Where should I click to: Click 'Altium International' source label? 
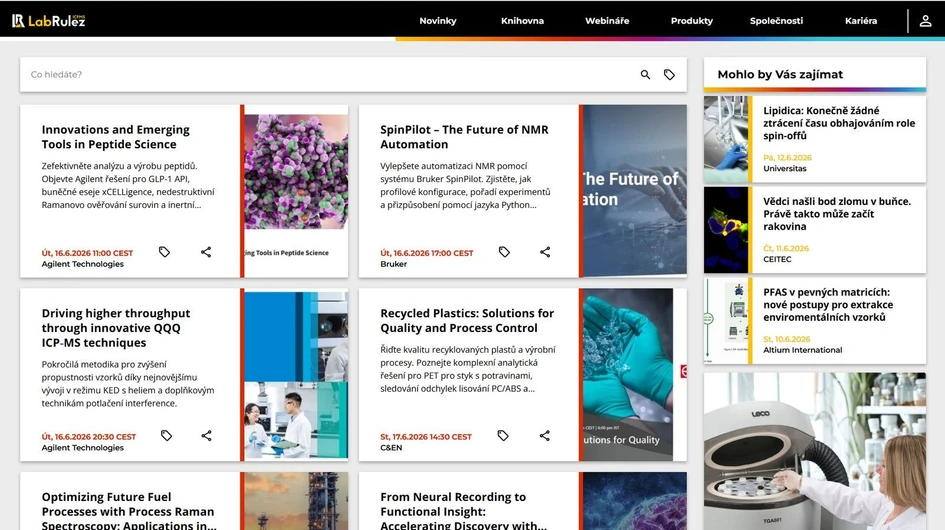[x=803, y=350]
